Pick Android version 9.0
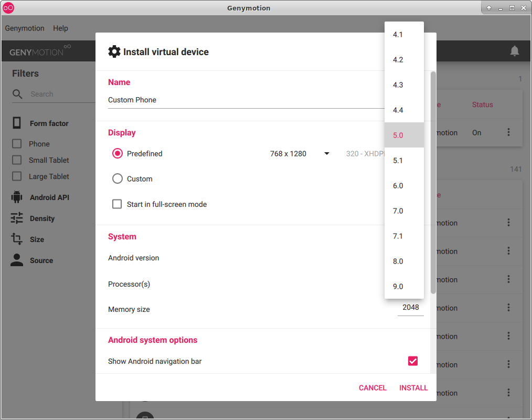The width and height of the screenshot is (532, 420). (x=404, y=286)
